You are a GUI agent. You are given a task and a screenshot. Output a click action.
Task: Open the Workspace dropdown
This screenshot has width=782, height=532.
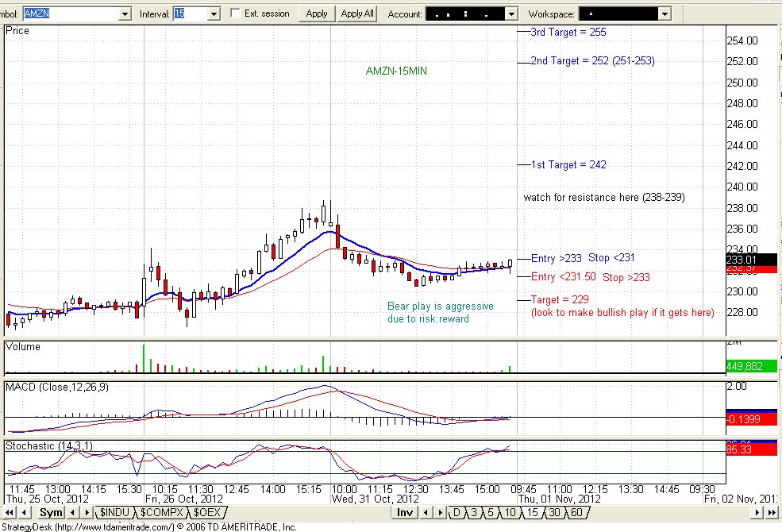pos(665,14)
